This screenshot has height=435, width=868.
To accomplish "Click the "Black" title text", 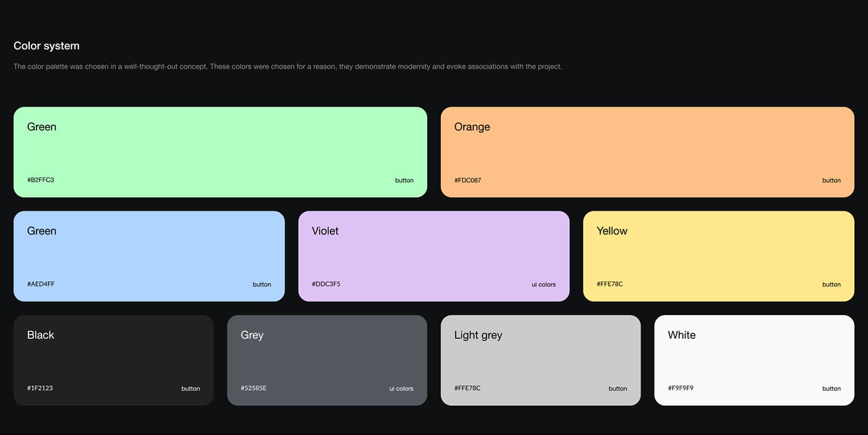I will (x=40, y=335).
